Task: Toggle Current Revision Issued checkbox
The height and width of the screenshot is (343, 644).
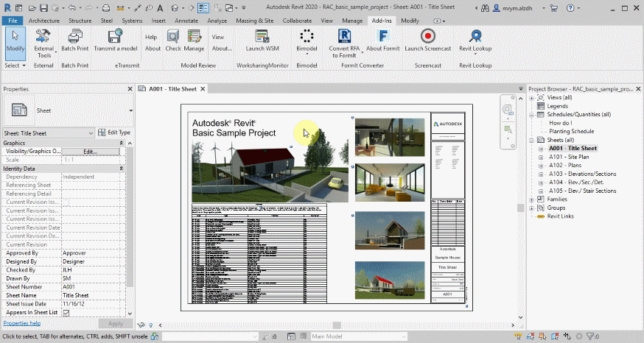Action: pyautogui.click(x=66, y=202)
